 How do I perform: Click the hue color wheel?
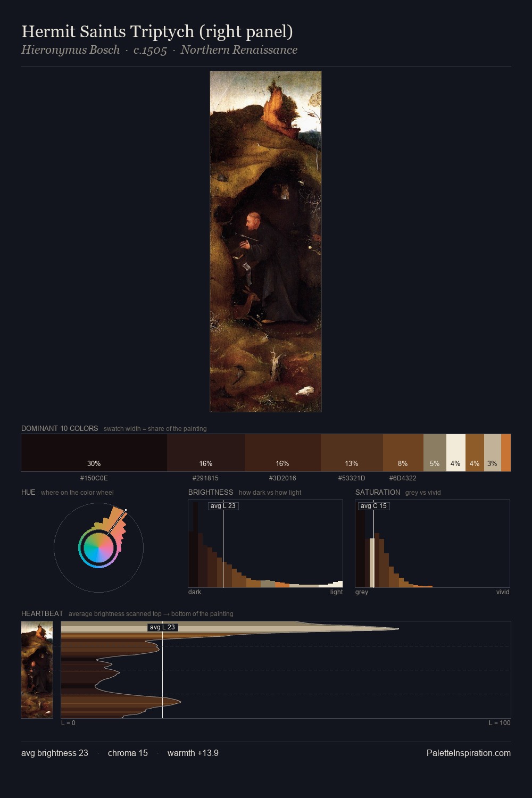click(x=98, y=547)
